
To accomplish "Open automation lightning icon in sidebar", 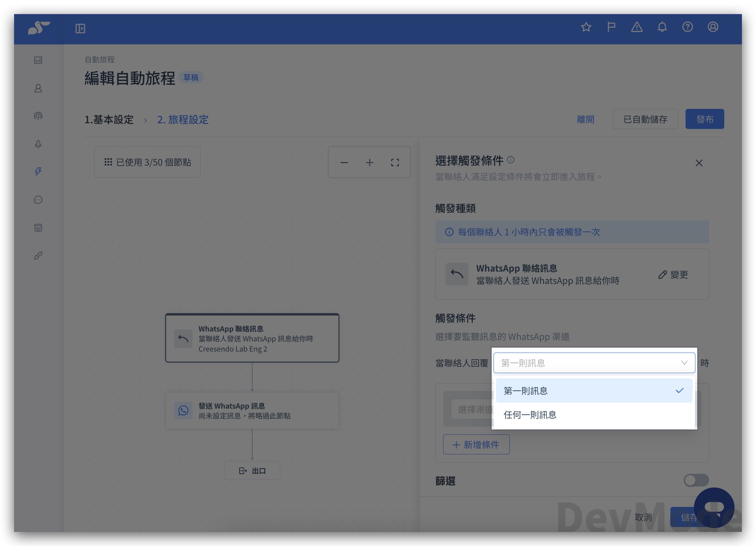I will point(38,172).
